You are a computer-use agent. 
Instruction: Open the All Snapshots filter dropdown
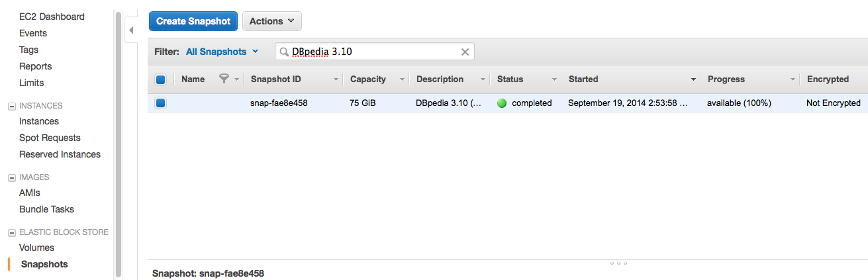click(x=222, y=52)
